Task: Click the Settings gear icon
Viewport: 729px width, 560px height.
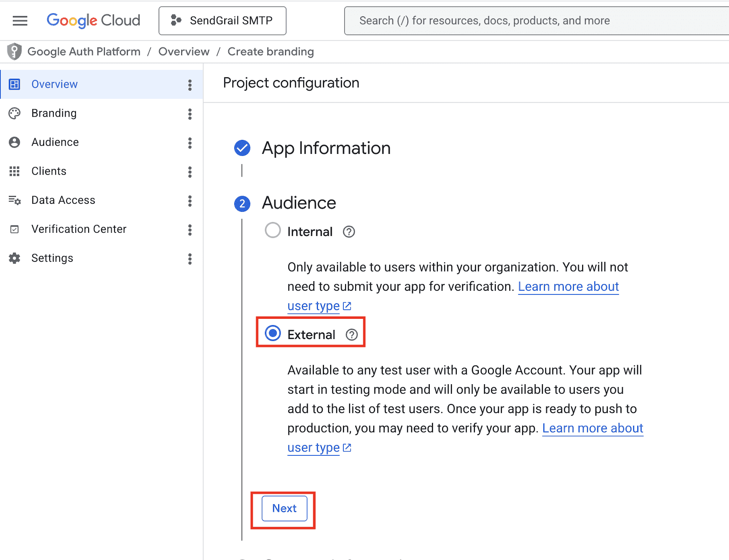Action: click(14, 258)
